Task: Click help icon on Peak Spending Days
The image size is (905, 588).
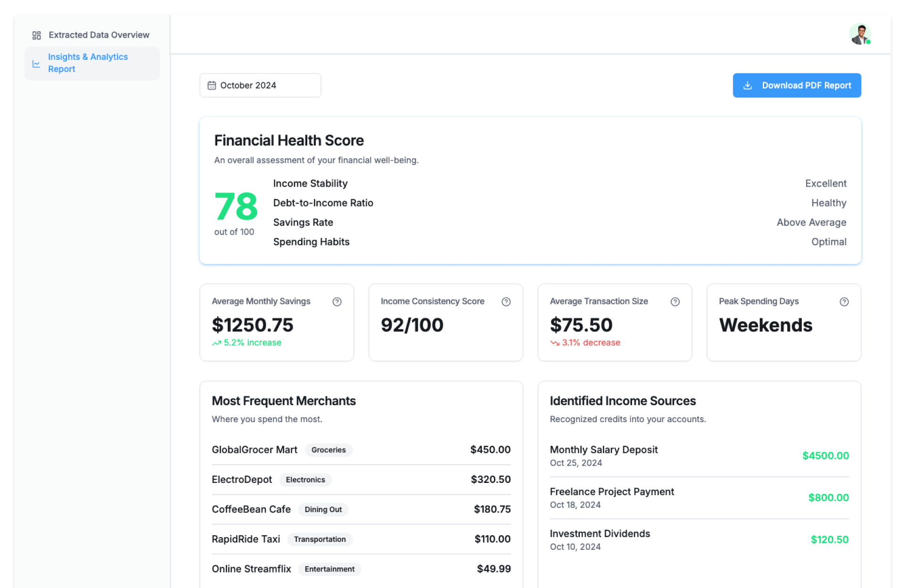Action: click(x=844, y=302)
